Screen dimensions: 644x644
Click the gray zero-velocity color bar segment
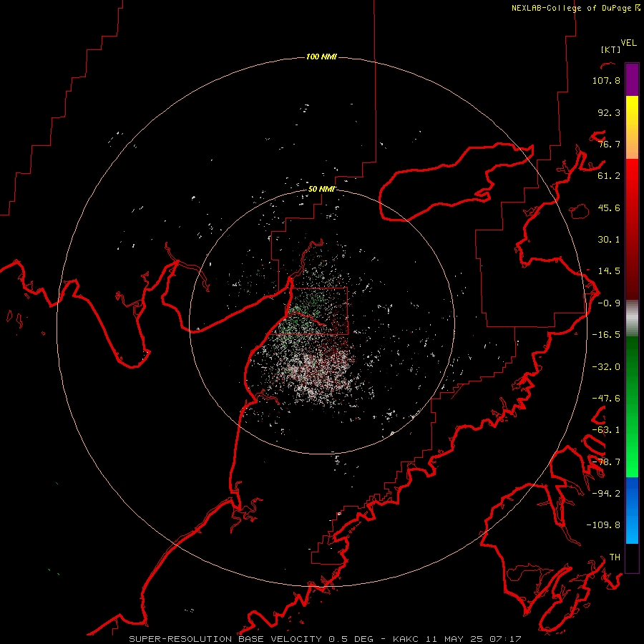click(x=632, y=318)
